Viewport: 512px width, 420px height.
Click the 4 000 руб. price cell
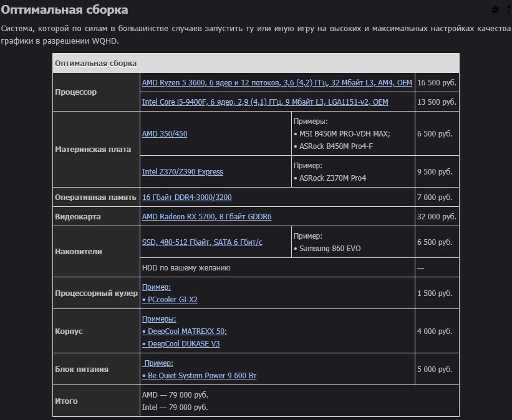[437, 331]
